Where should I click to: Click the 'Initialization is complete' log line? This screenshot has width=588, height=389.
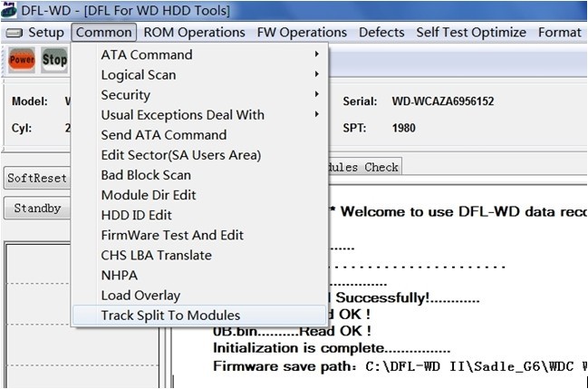tap(332, 348)
